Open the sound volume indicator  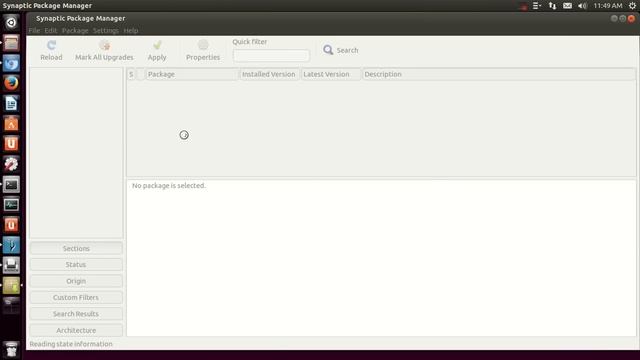582,6
